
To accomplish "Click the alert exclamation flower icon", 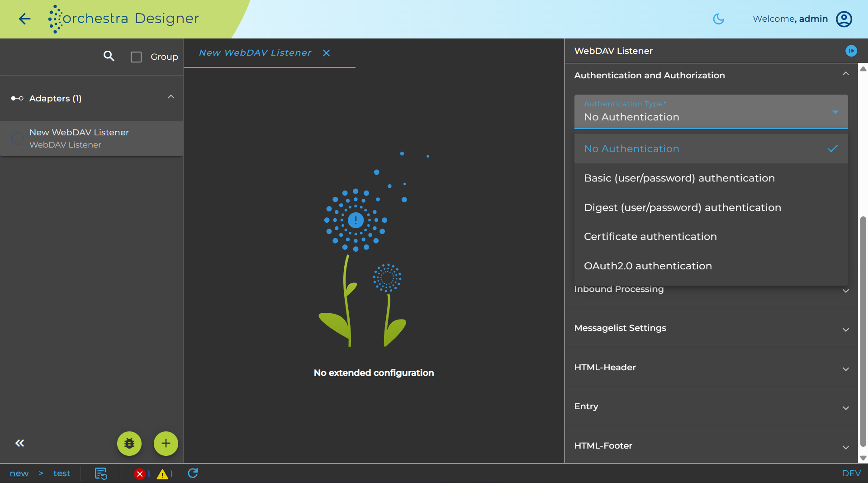I will click(356, 220).
